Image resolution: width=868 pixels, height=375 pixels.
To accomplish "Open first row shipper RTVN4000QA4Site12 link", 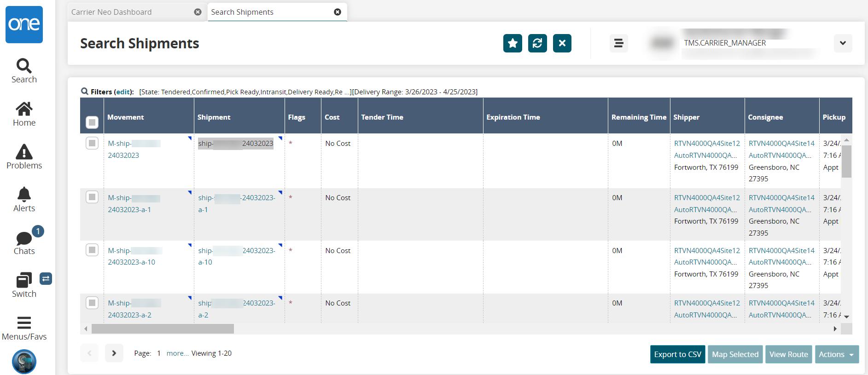I will pos(707,143).
